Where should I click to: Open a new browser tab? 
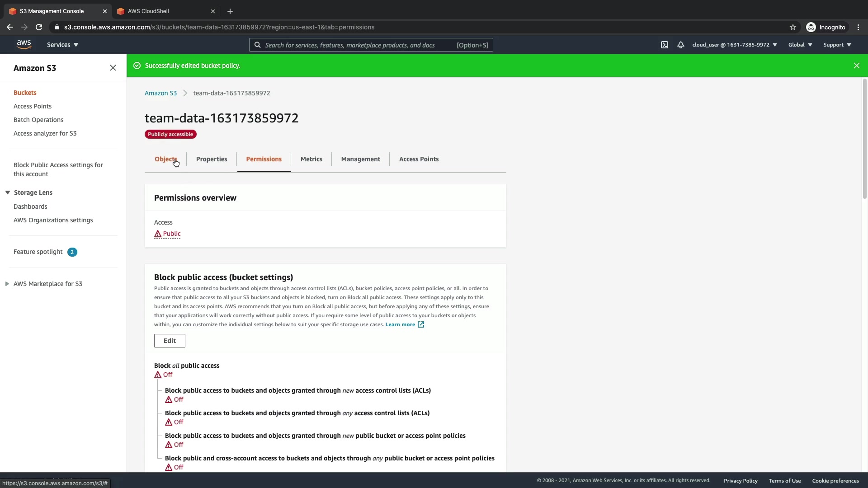(230, 11)
